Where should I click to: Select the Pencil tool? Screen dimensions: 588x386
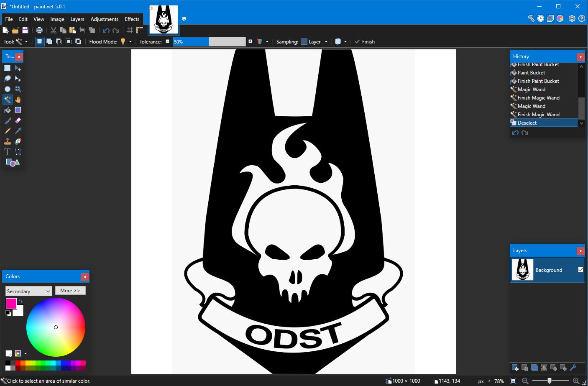pos(8,131)
